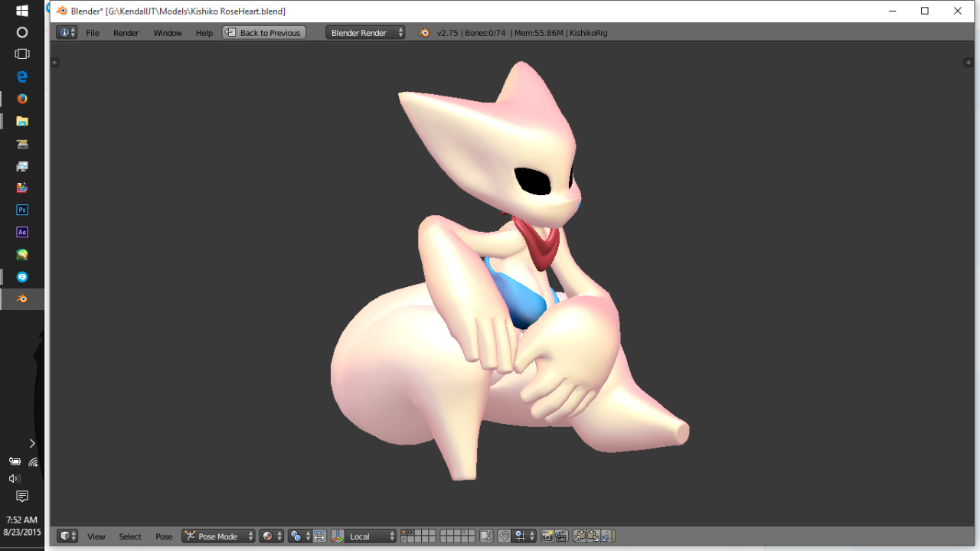The width and height of the screenshot is (980, 551).
Task: Show hidden system tray icons
Action: 32,443
